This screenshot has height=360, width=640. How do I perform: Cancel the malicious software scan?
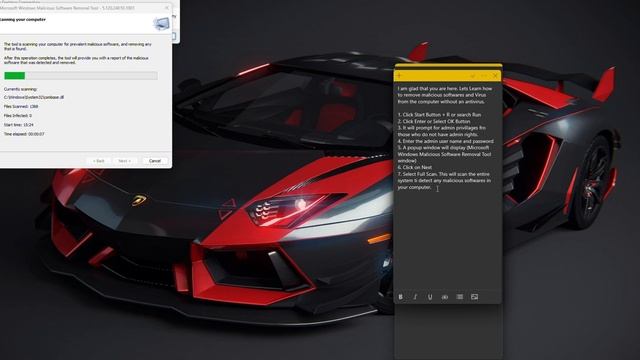[155, 161]
